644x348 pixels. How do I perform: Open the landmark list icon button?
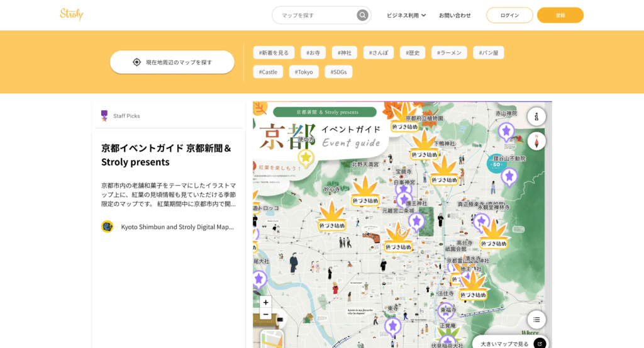pyautogui.click(x=536, y=320)
